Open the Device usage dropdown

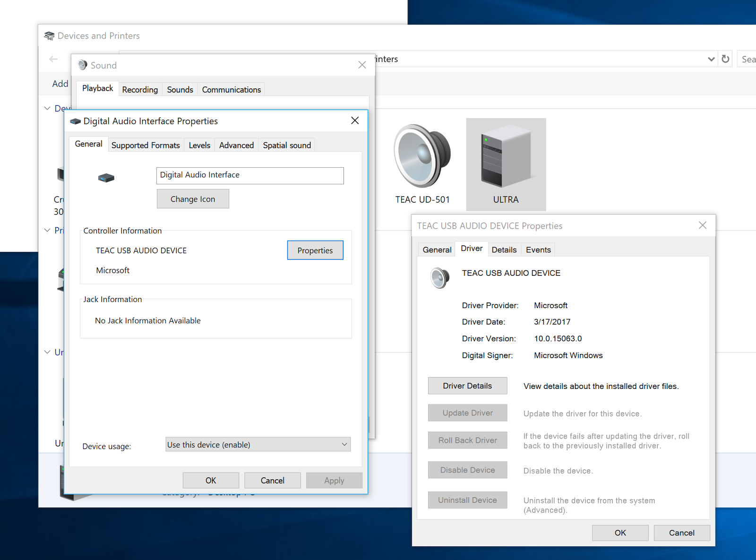(x=258, y=444)
